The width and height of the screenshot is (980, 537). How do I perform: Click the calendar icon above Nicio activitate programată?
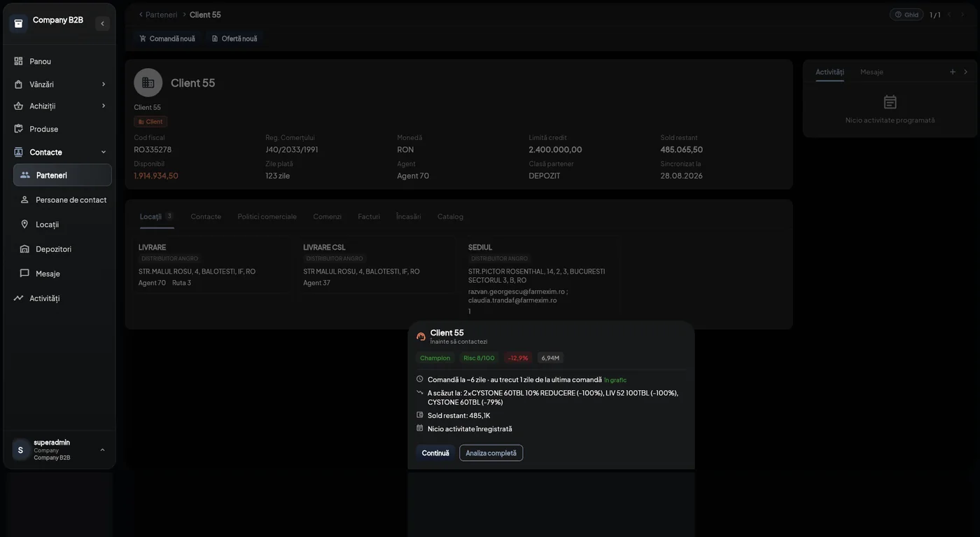point(890,102)
